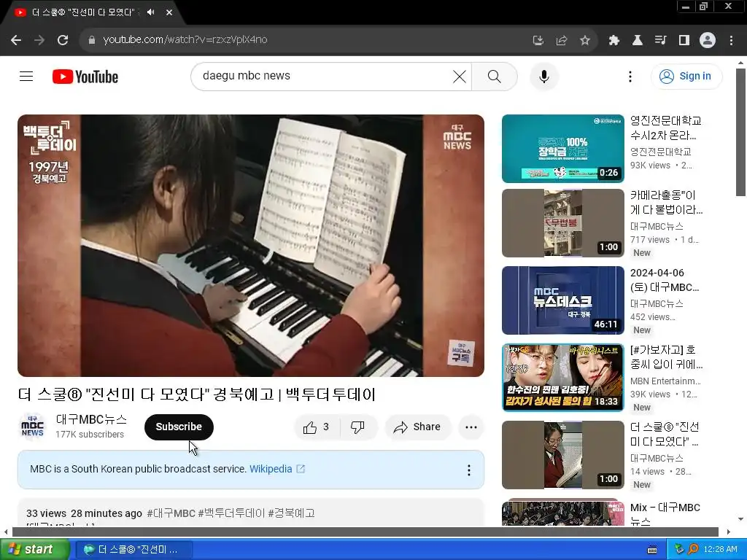Open the Mix – 대구MBC뉴스 playlist title

(x=665, y=515)
